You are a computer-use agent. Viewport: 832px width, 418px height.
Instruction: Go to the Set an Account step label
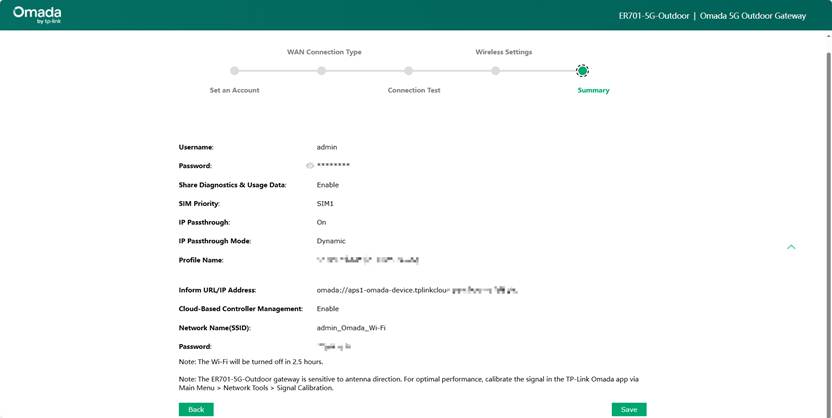[234, 90]
